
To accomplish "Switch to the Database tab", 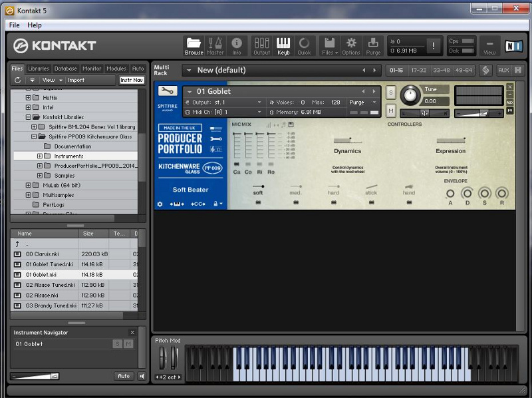I will click(x=65, y=69).
